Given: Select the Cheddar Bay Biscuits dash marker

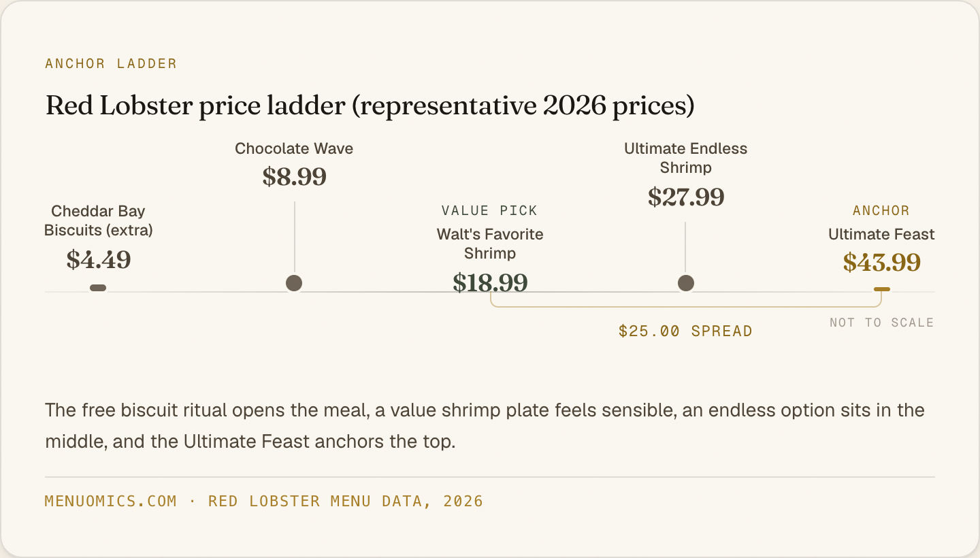Looking at the screenshot, I should [98, 288].
